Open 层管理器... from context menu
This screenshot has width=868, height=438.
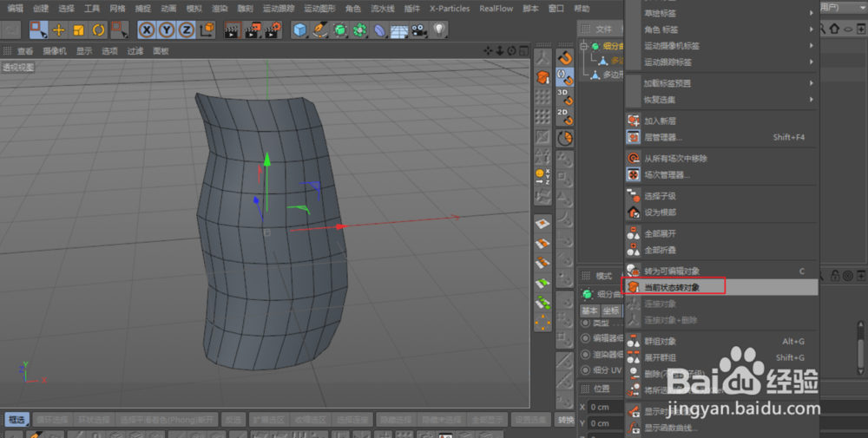(722, 137)
